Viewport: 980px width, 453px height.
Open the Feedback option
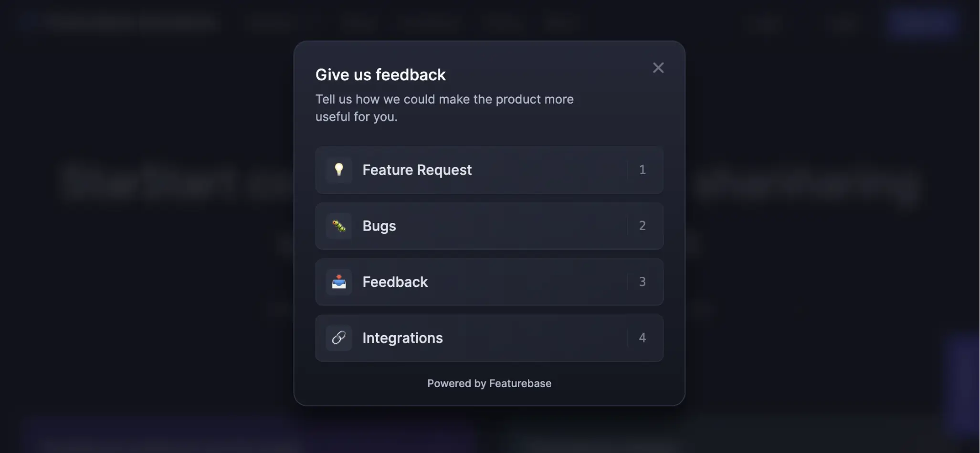click(x=489, y=282)
